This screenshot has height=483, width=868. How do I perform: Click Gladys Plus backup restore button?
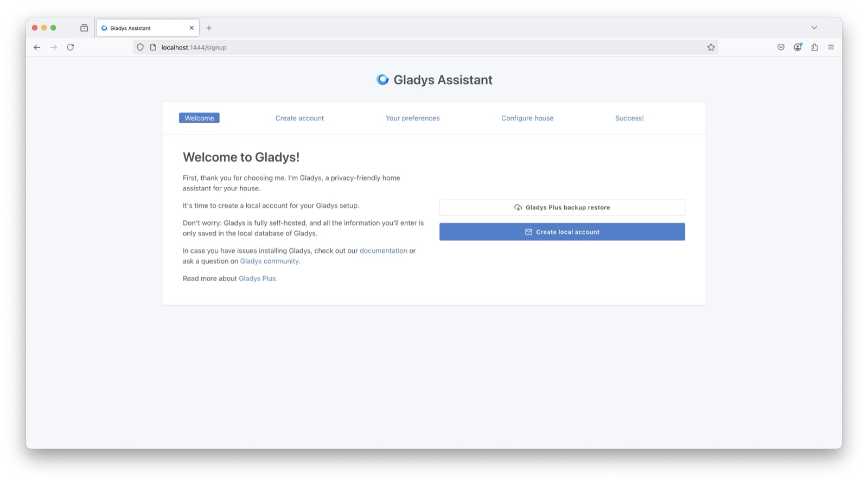pyautogui.click(x=562, y=207)
